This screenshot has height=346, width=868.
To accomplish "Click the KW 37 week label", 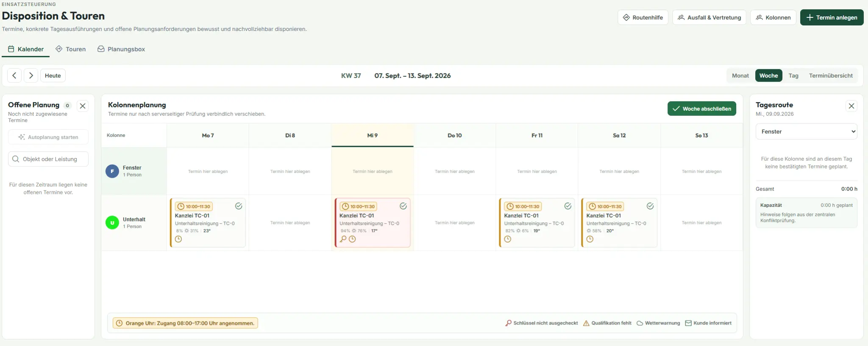I will click(351, 75).
